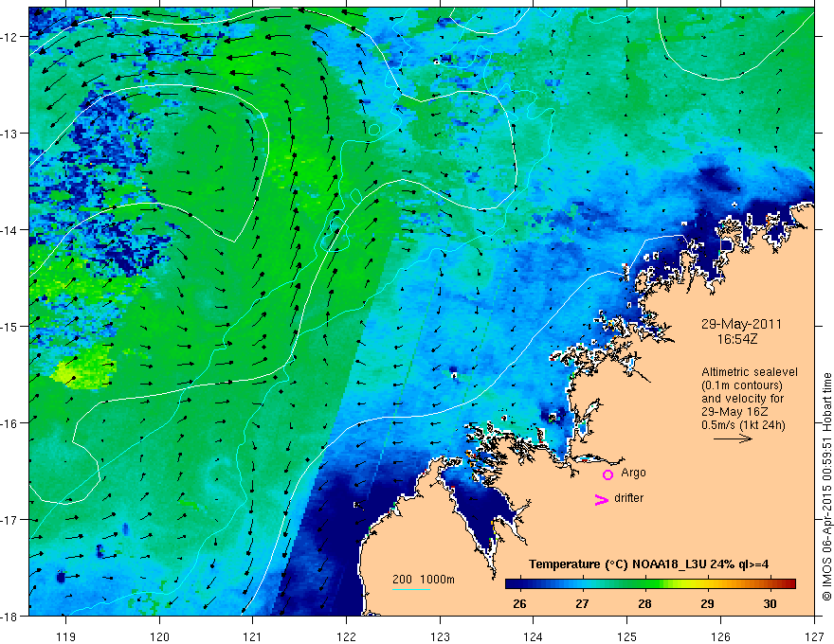Click longitude axis label 121
Viewport: 834px width, 644px height.
pos(253,636)
